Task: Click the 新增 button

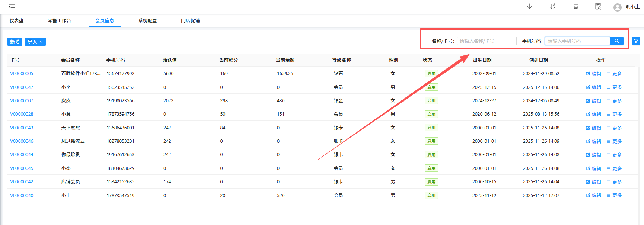Action: [15, 42]
